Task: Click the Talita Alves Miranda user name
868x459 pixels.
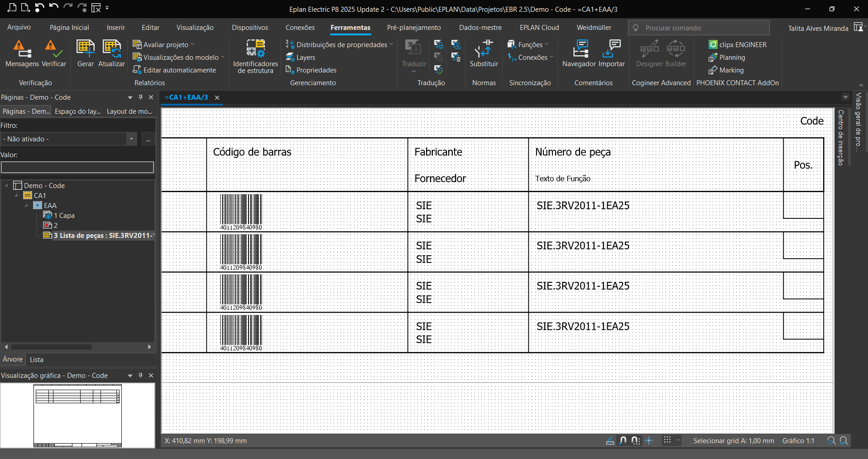Action: tap(818, 28)
